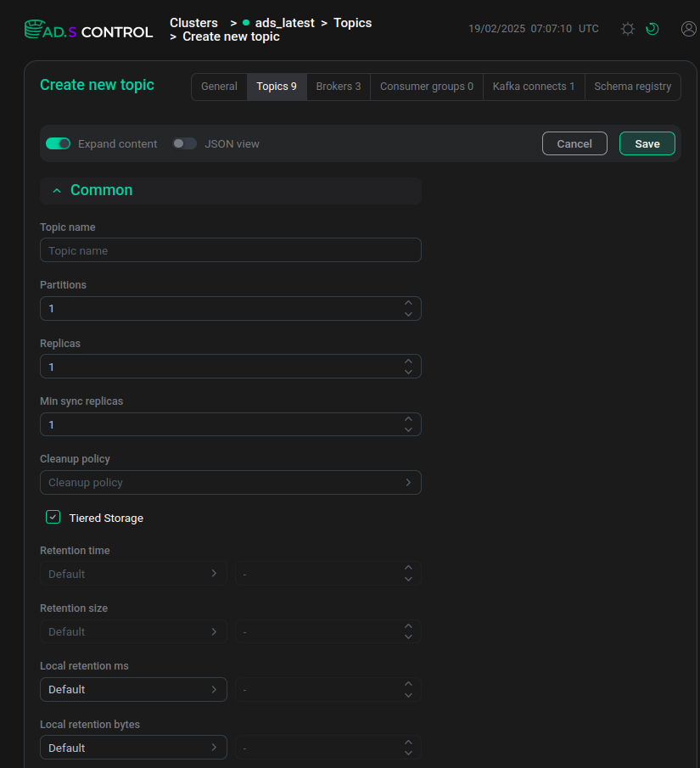The width and height of the screenshot is (700, 768).
Task: Increase the Min sync replicas value
Action: click(x=408, y=419)
